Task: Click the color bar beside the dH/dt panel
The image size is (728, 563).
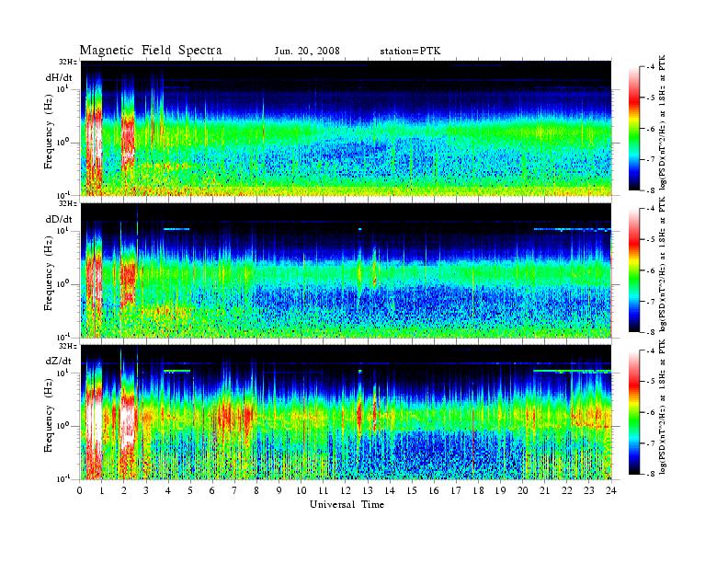Action: 634,129
